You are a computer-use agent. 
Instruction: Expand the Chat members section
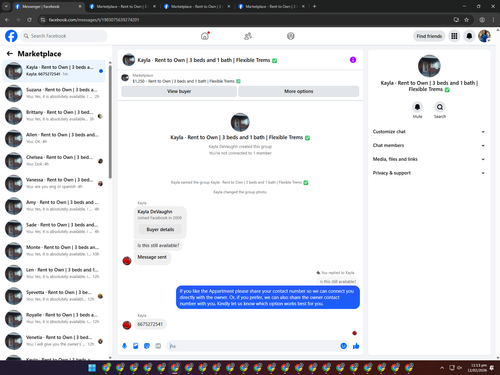[x=429, y=145]
